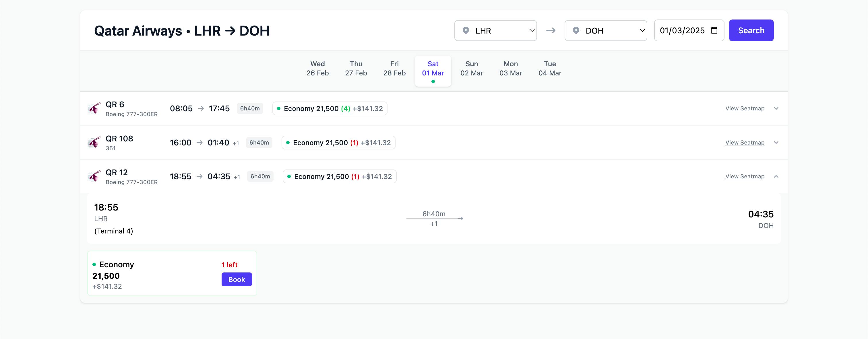View Seatmap for flight QR 12
The height and width of the screenshot is (339, 868).
point(745,176)
